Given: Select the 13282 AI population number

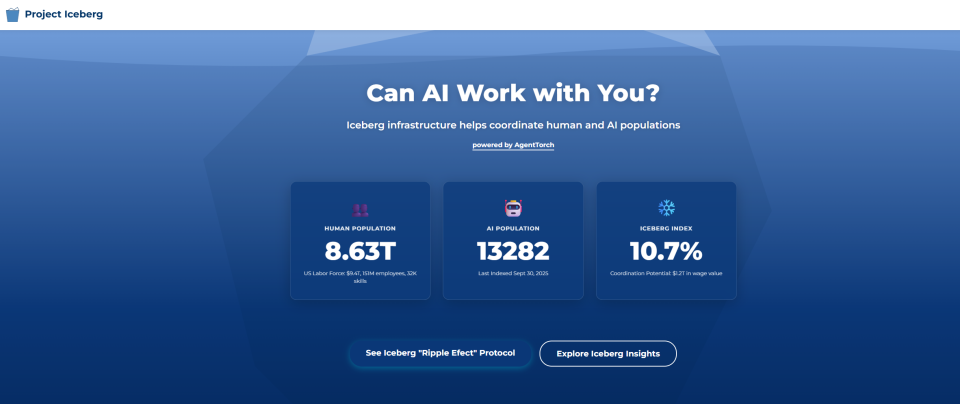Looking at the screenshot, I should pyautogui.click(x=513, y=251).
